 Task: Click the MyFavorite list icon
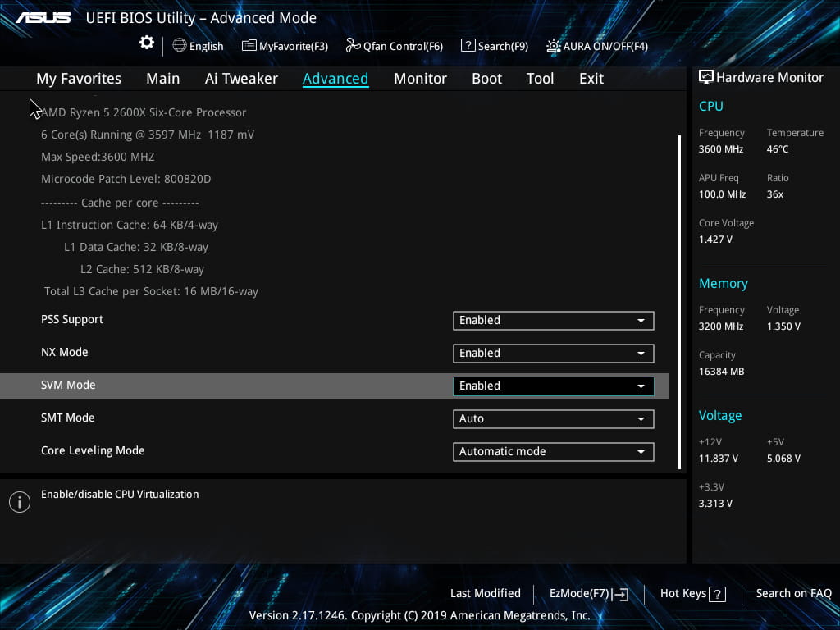[x=249, y=46]
